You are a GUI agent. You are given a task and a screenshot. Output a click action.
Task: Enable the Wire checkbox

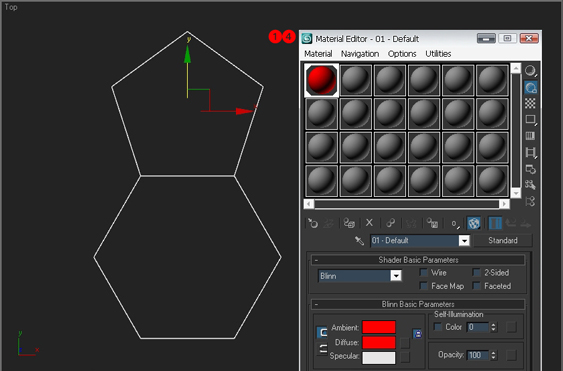(423, 273)
